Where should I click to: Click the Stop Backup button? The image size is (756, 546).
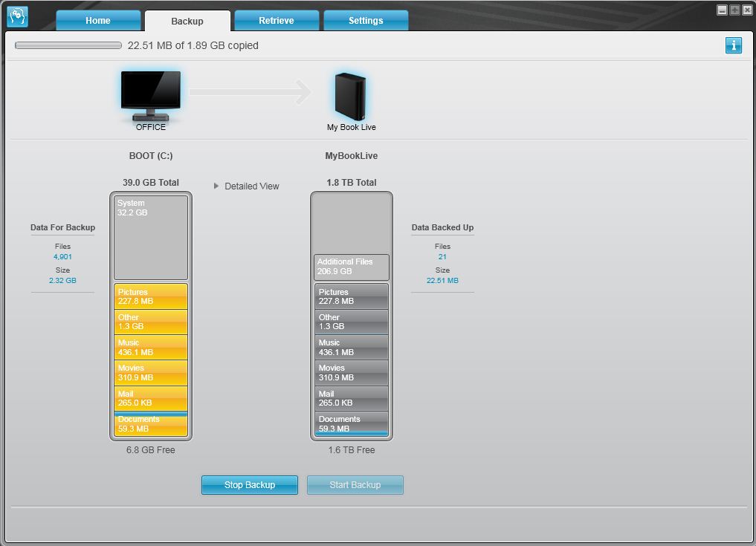[250, 485]
